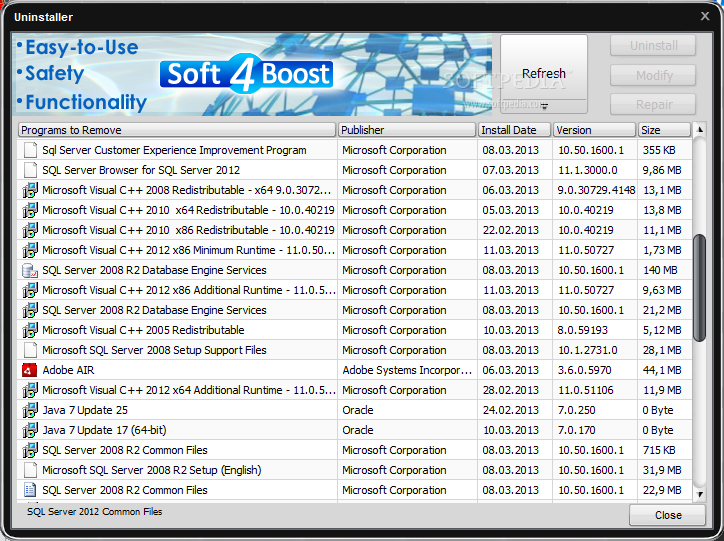
Task: Click Adobe Systems Incorpor... publisher cell
Action: pyautogui.click(x=407, y=370)
